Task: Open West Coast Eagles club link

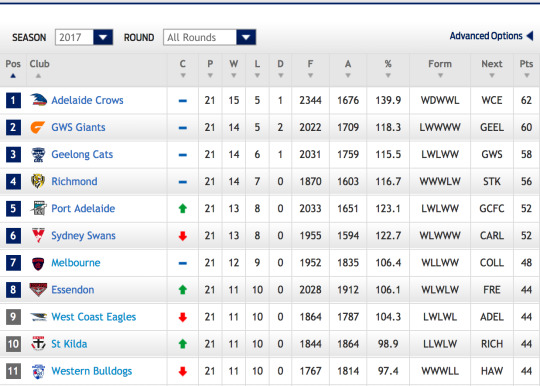Action: point(94,317)
